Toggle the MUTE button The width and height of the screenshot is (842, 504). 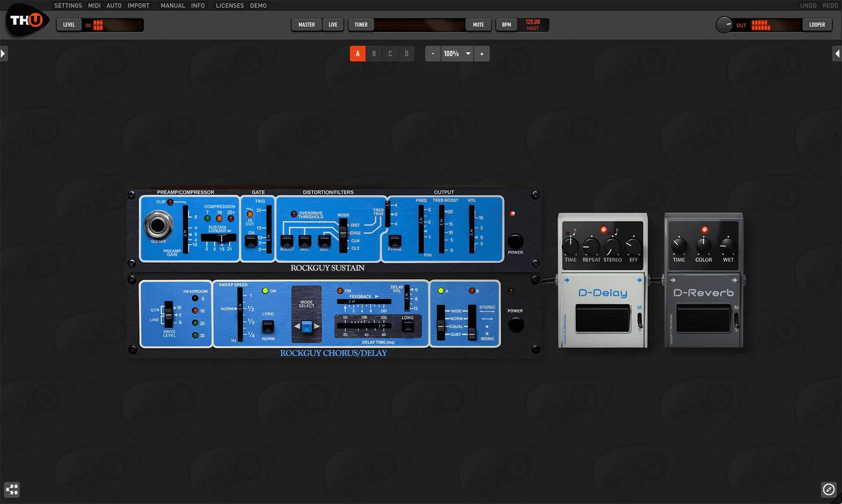tap(478, 25)
